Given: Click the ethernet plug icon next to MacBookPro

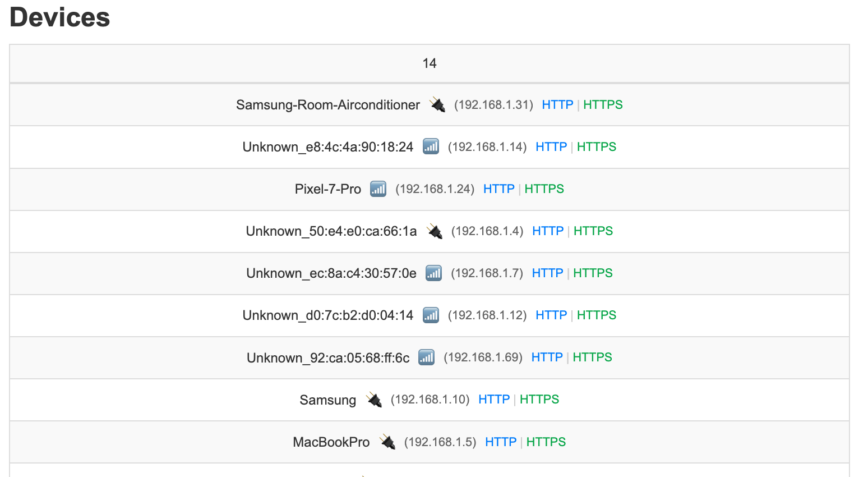Looking at the screenshot, I should coord(387,442).
